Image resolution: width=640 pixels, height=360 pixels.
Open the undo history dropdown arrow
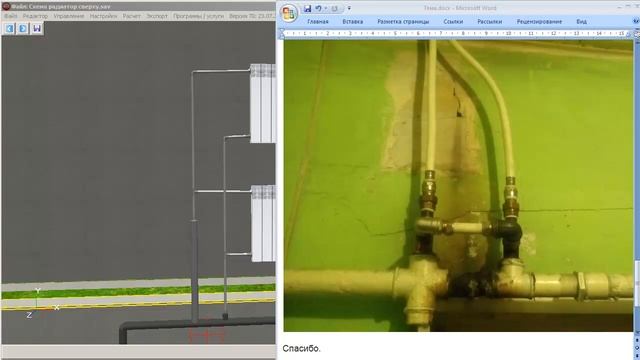click(x=326, y=8)
